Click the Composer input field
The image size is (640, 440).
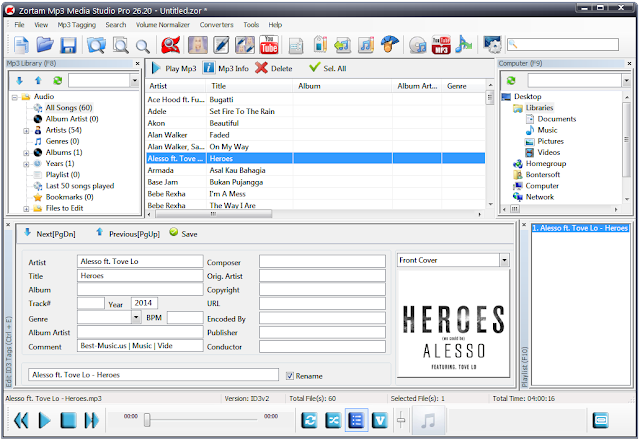pos(322,261)
